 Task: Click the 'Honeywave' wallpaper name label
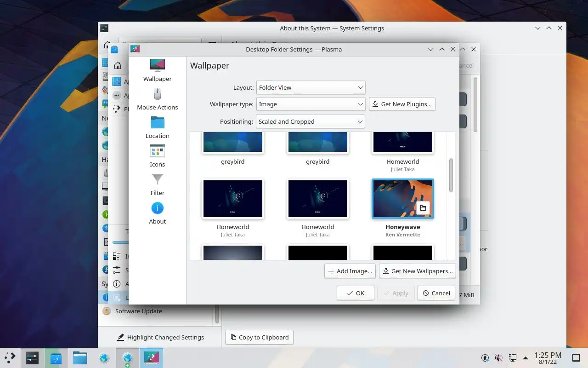click(403, 227)
